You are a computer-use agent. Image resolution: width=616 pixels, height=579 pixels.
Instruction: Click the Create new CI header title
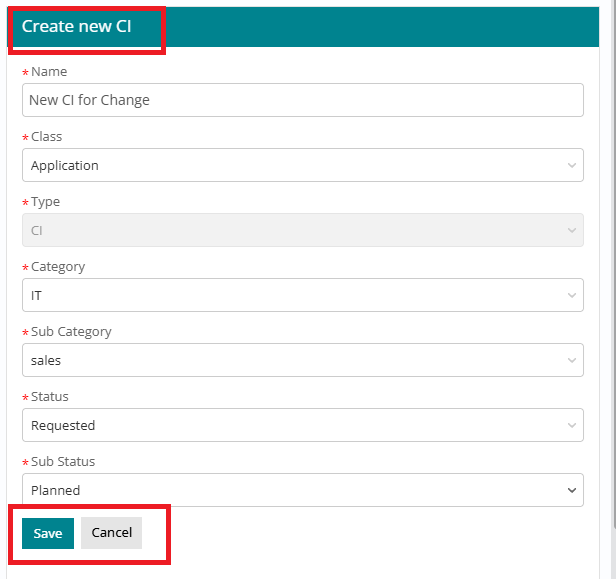tap(77, 26)
